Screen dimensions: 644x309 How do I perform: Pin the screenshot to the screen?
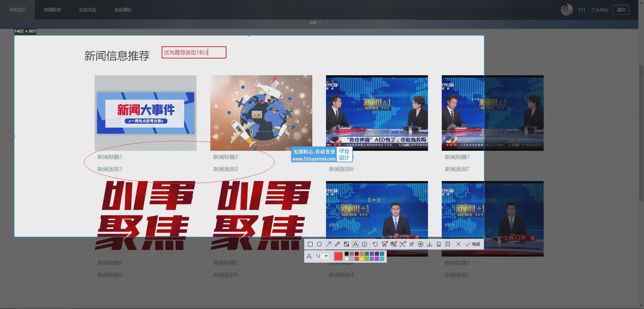(x=412, y=244)
